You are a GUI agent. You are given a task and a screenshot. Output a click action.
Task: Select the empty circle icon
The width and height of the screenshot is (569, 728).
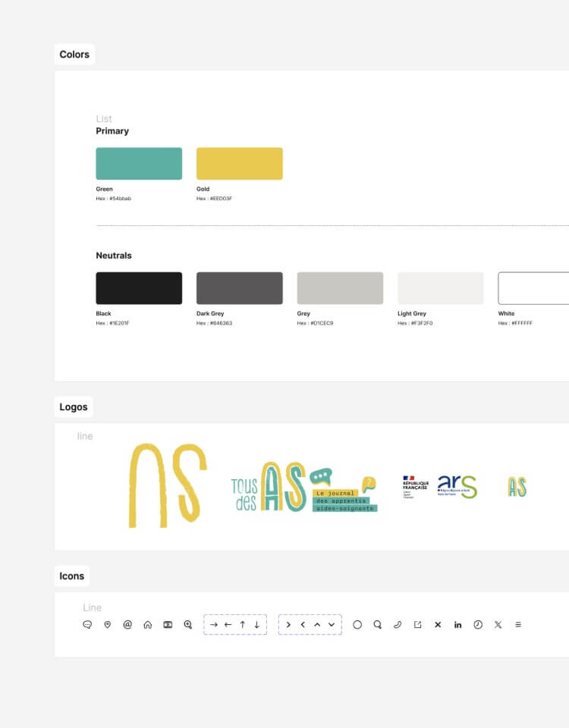pyautogui.click(x=357, y=624)
